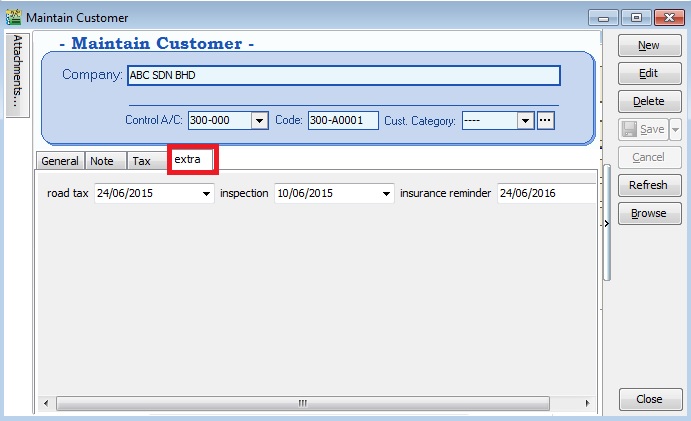Expand the Control A/C dropdown
The width and height of the screenshot is (691, 421).
[259, 120]
